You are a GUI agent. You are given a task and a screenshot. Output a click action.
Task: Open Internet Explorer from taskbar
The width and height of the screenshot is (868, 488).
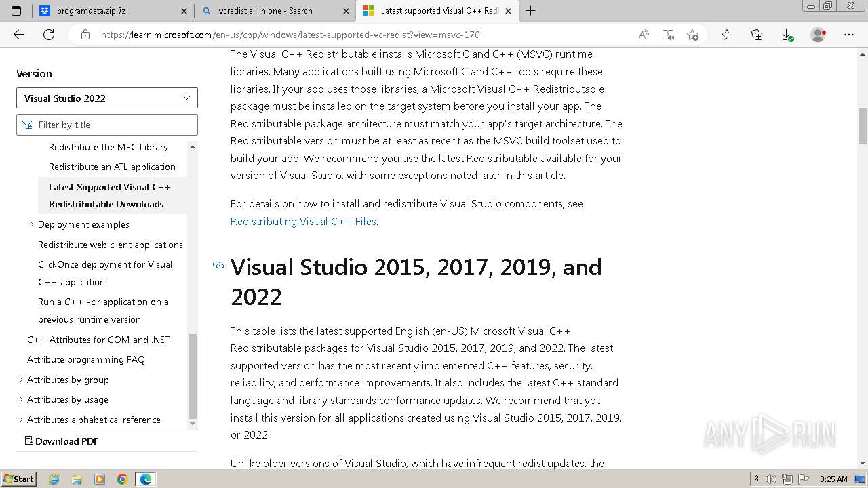(x=54, y=479)
